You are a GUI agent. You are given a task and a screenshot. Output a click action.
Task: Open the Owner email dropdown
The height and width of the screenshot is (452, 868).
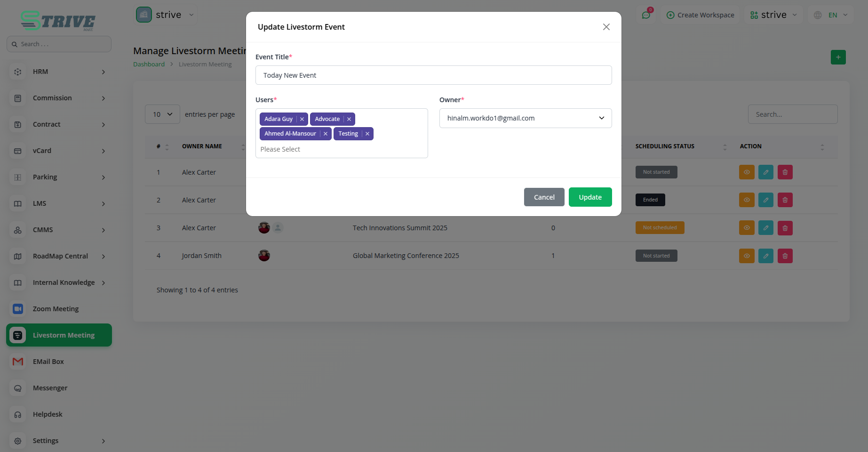(x=525, y=118)
